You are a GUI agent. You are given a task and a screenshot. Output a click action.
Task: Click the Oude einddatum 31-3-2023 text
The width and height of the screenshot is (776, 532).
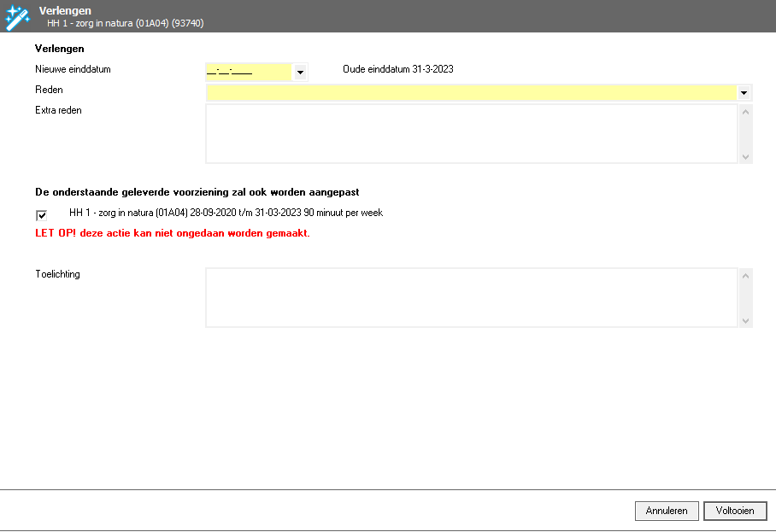tap(397, 69)
